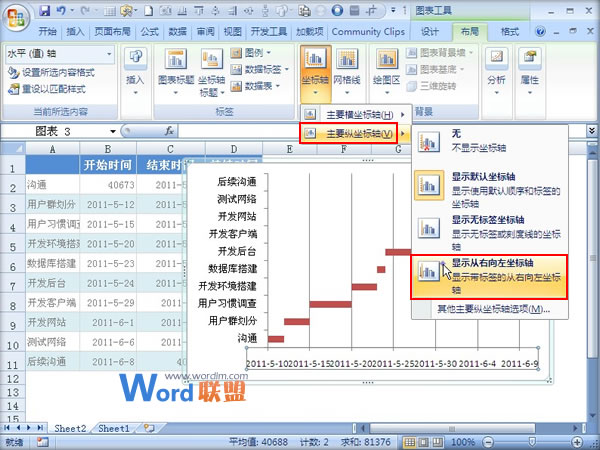
Task: Click the 网格线 gridlines button
Action: pyautogui.click(x=347, y=71)
